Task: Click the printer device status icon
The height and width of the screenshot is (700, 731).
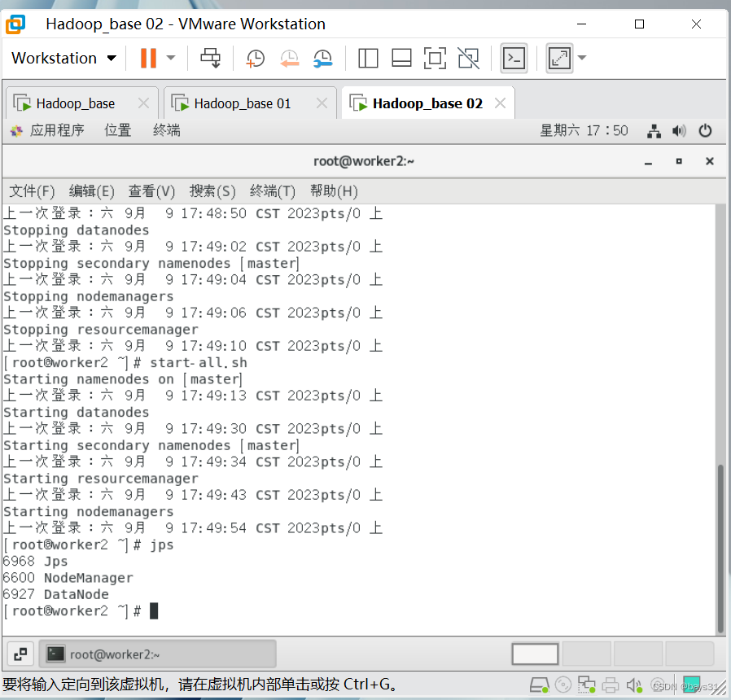Action: pyautogui.click(x=610, y=685)
